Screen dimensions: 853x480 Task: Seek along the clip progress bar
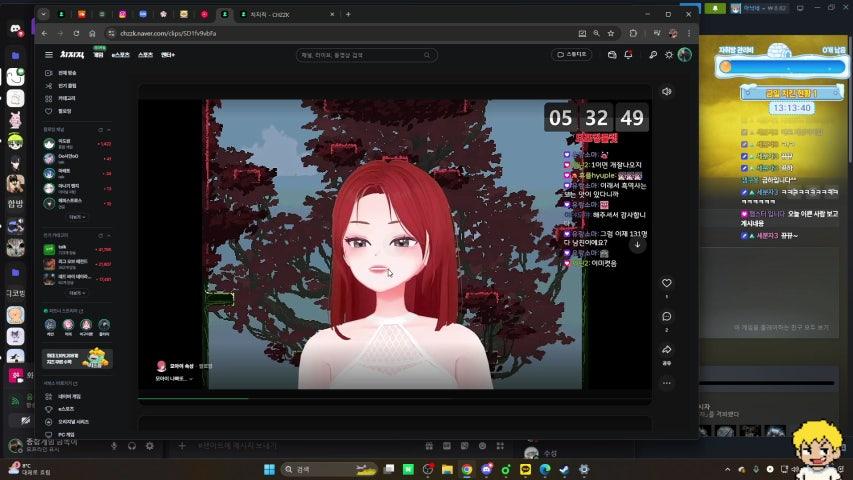pos(394,398)
